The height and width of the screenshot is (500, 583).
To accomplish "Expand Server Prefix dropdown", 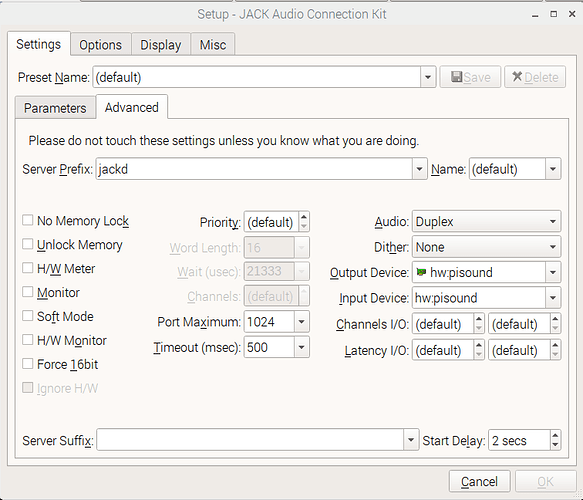I will click(419, 169).
